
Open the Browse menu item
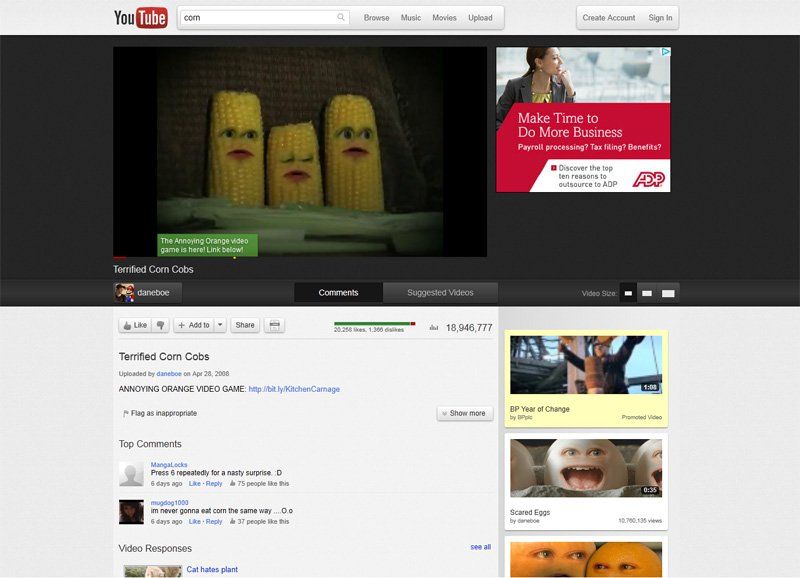pos(377,18)
